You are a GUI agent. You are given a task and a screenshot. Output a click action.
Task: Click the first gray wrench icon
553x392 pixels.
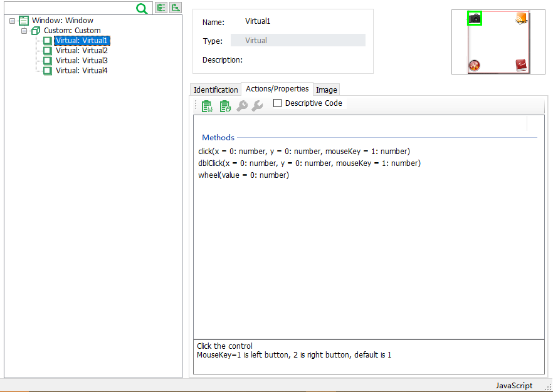pyautogui.click(x=242, y=106)
